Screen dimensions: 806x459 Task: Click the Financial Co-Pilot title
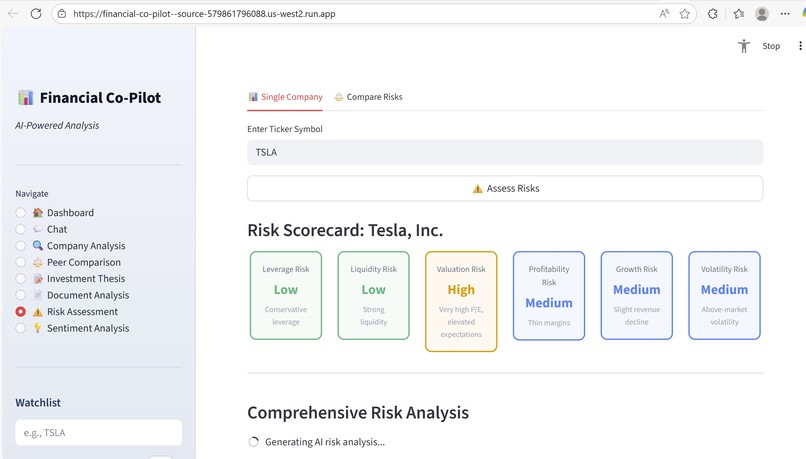[100, 98]
